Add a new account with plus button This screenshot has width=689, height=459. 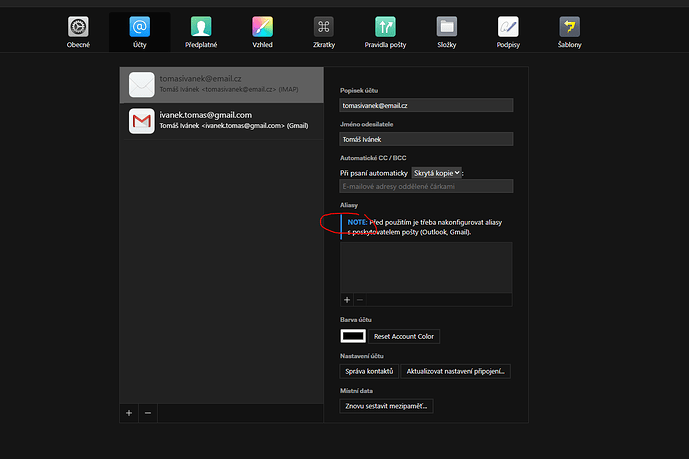(x=129, y=413)
